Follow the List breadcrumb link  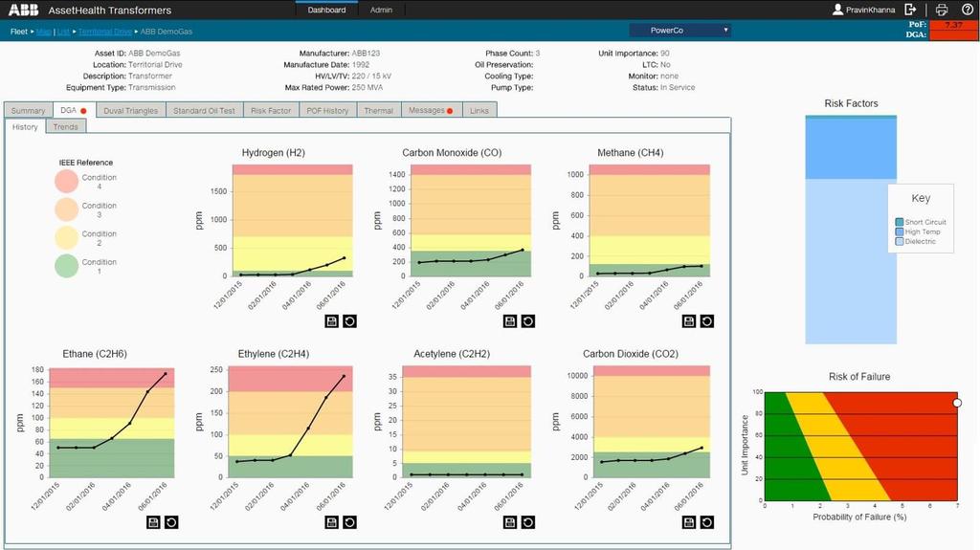(64, 32)
